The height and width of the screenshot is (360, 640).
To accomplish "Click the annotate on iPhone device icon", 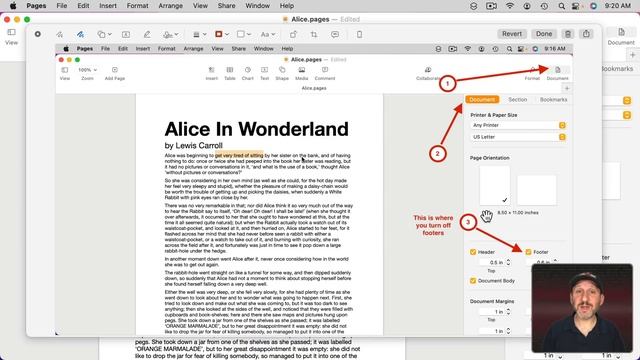I will click(x=359, y=34).
